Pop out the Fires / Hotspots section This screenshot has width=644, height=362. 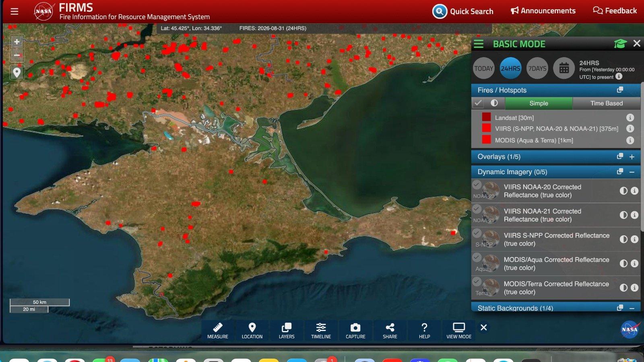(x=620, y=90)
